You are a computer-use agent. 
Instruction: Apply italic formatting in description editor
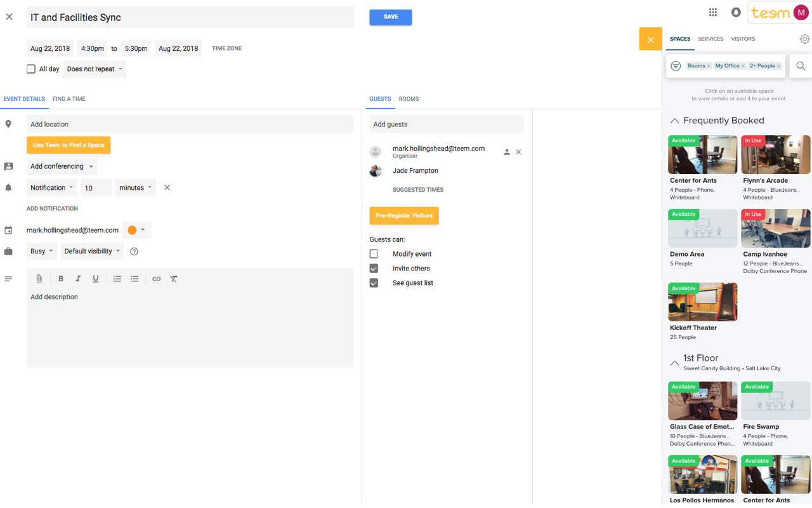(78, 279)
